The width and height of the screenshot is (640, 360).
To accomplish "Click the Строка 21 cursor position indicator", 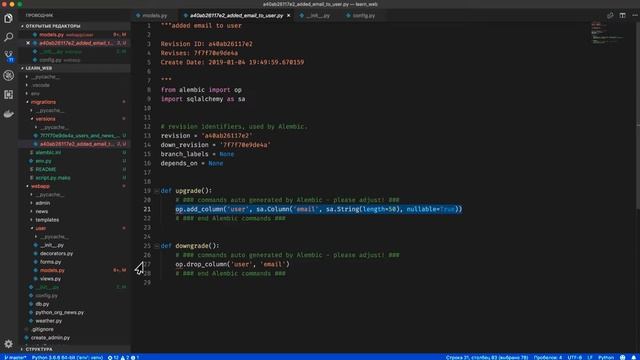I will click(487, 357).
